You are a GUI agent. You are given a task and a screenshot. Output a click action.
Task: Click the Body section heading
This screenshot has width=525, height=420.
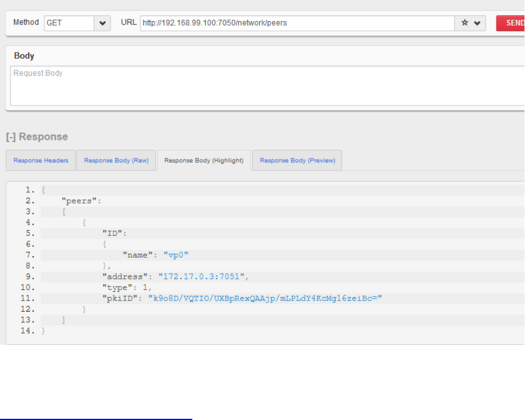[24, 55]
